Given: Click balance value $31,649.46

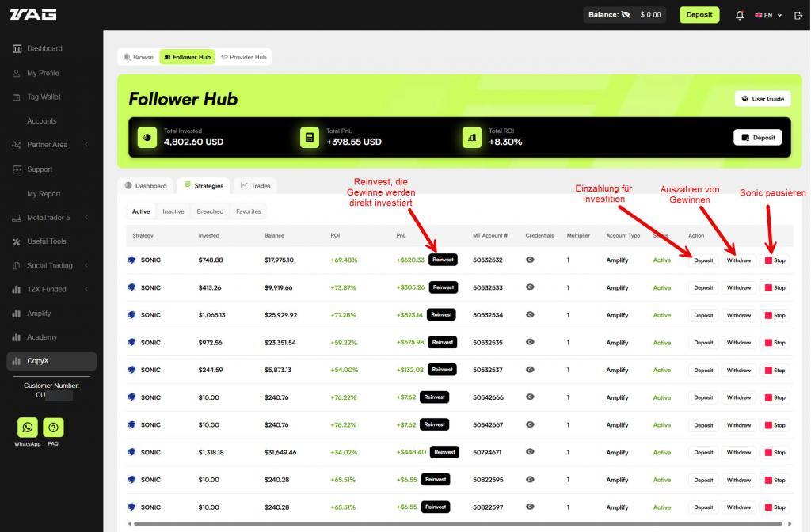Looking at the screenshot, I should 280,452.
